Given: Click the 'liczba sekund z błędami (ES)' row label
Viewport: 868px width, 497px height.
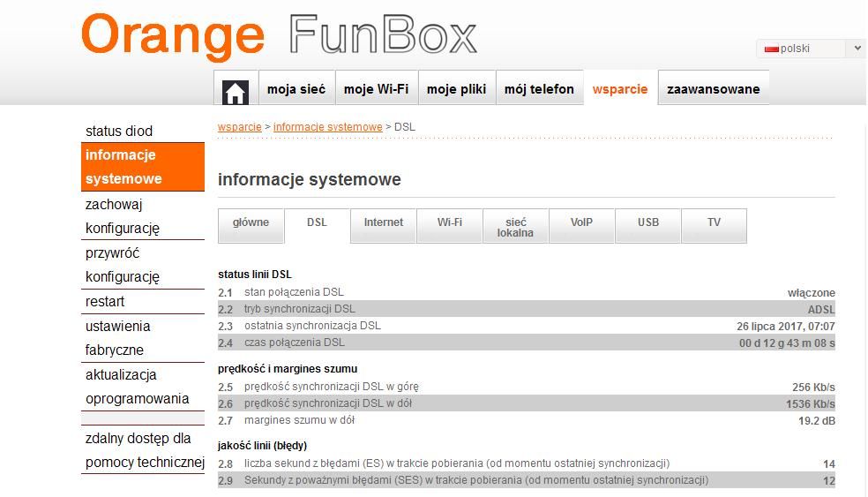Looking at the screenshot, I should coord(457,463).
